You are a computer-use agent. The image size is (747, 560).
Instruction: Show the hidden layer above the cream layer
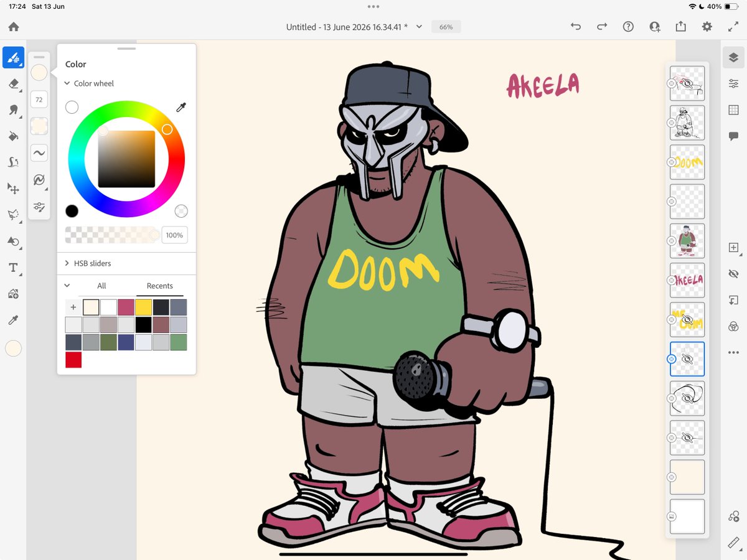[687, 437]
